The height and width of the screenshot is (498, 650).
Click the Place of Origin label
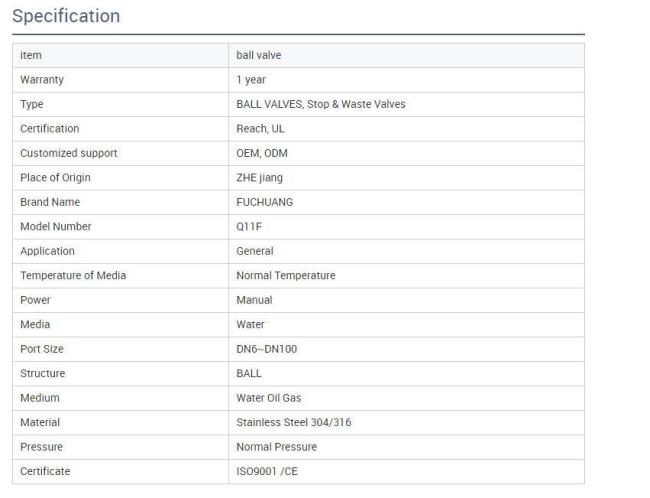pyautogui.click(x=55, y=178)
